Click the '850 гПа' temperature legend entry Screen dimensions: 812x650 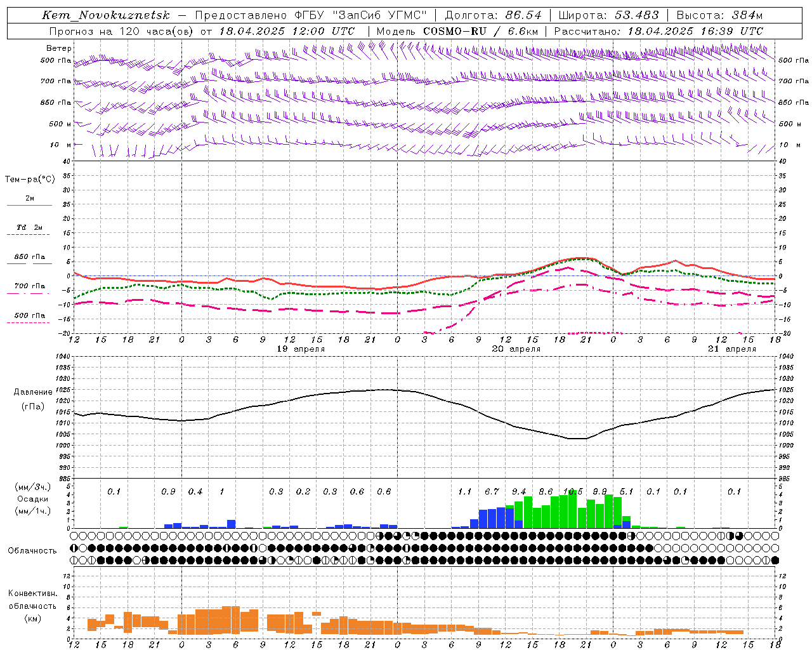click(x=30, y=257)
